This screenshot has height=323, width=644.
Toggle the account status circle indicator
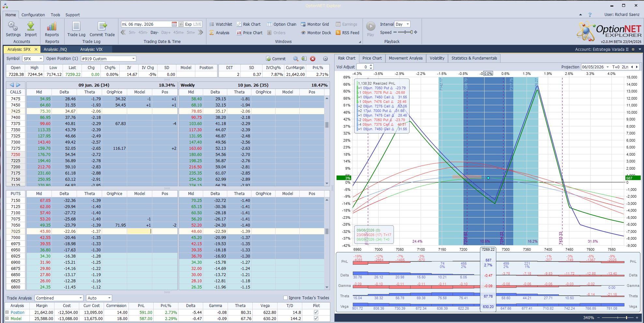click(x=633, y=49)
